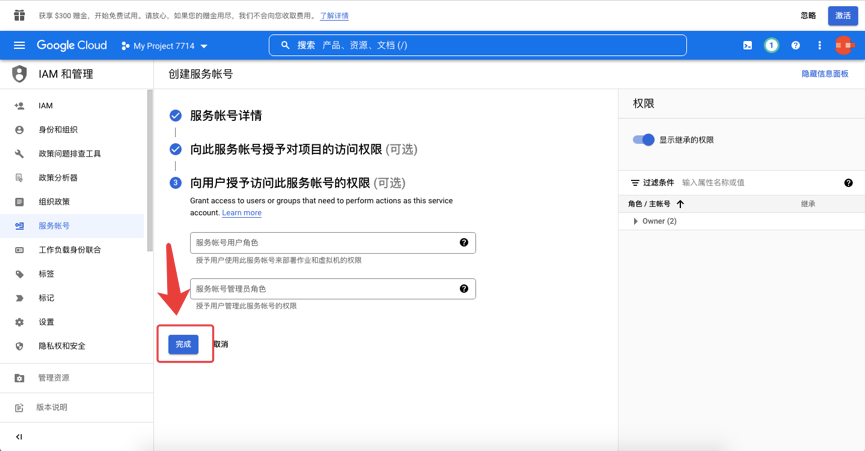Open the 了解详情 link
The height and width of the screenshot is (451, 865).
click(334, 15)
